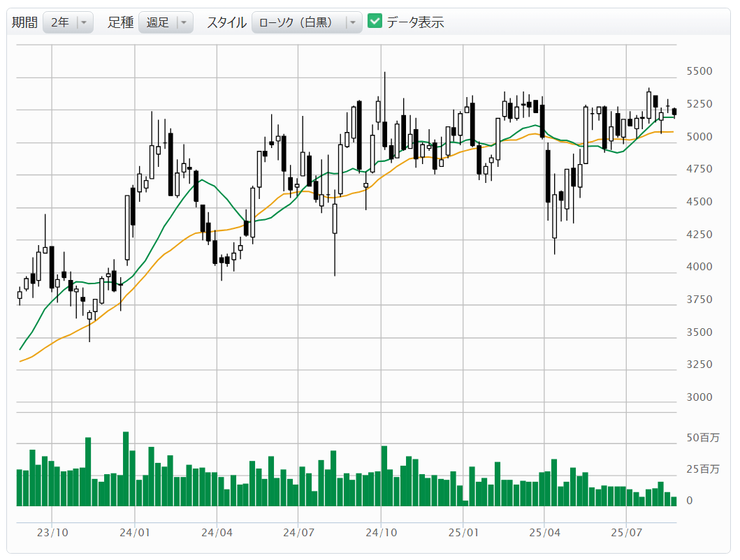The width and height of the screenshot is (740, 560).
Task: Click the arrow icon beside 2年
Action: coord(84,22)
